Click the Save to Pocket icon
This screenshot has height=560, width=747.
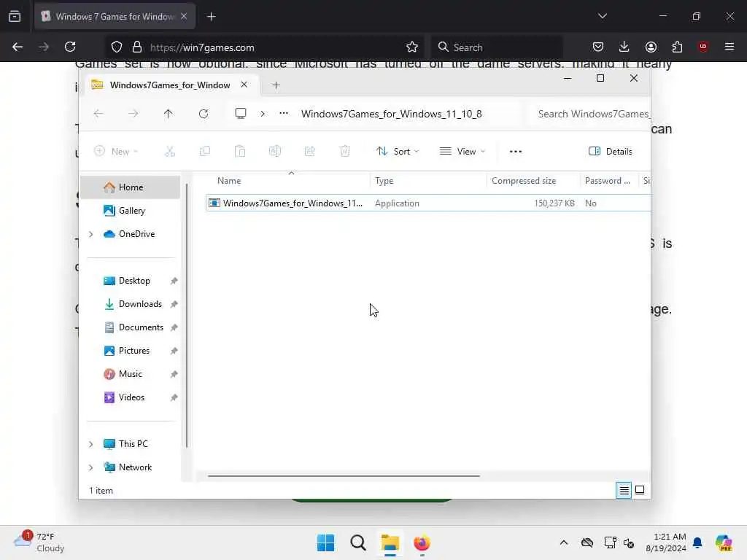(598, 47)
